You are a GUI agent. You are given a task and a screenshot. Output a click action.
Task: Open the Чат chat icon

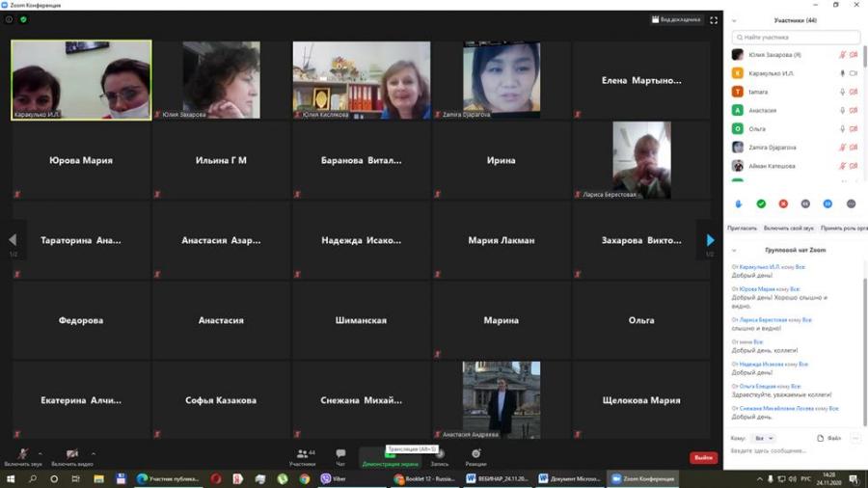(340, 456)
